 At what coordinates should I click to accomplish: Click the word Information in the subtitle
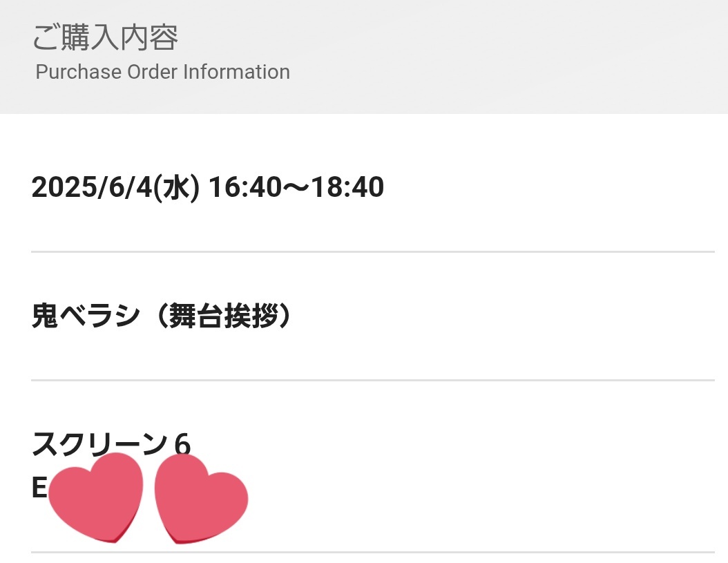236,72
